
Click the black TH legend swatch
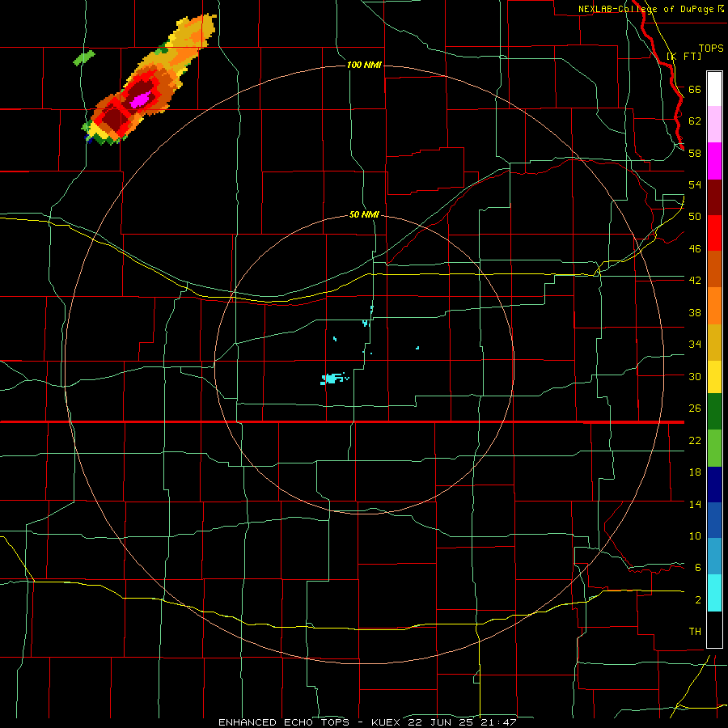(x=714, y=629)
